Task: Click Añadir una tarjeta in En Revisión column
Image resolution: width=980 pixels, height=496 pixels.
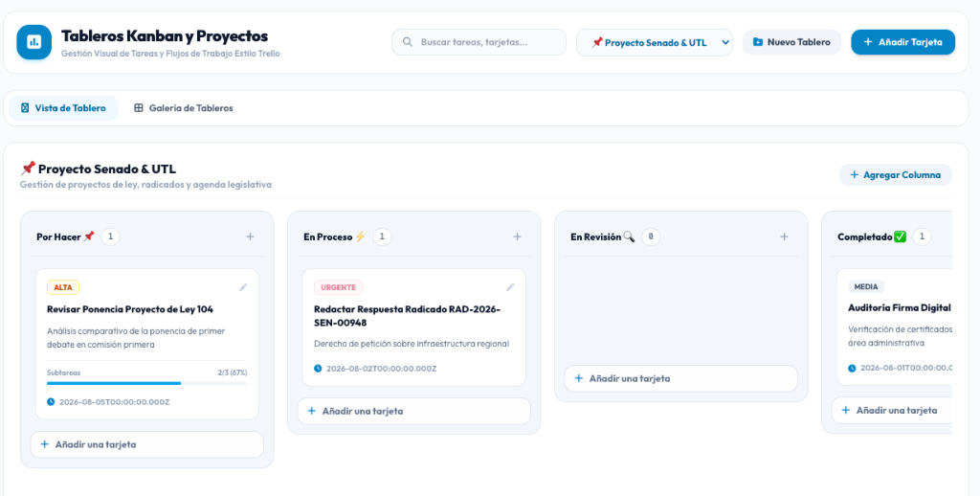Action: [x=680, y=378]
